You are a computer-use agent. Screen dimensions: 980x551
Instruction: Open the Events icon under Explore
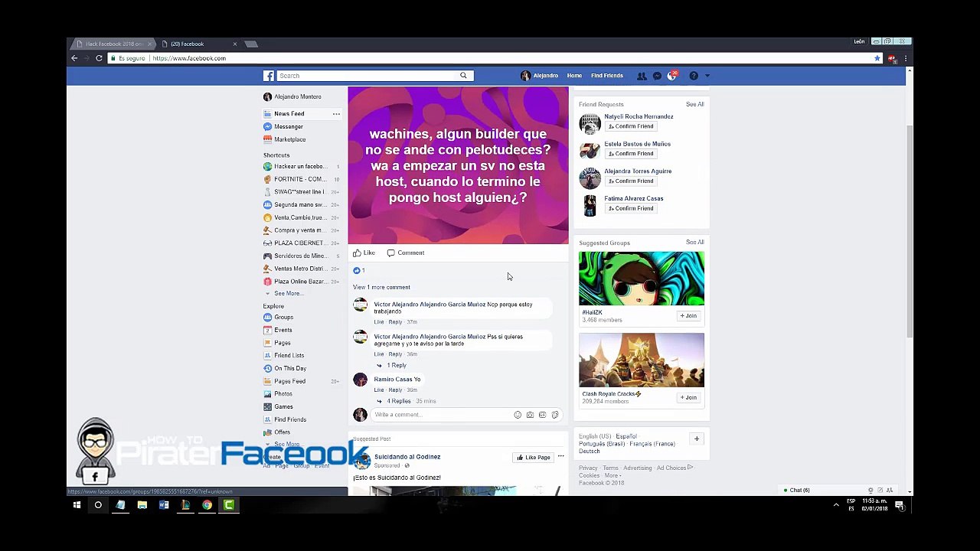tap(267, 330)
